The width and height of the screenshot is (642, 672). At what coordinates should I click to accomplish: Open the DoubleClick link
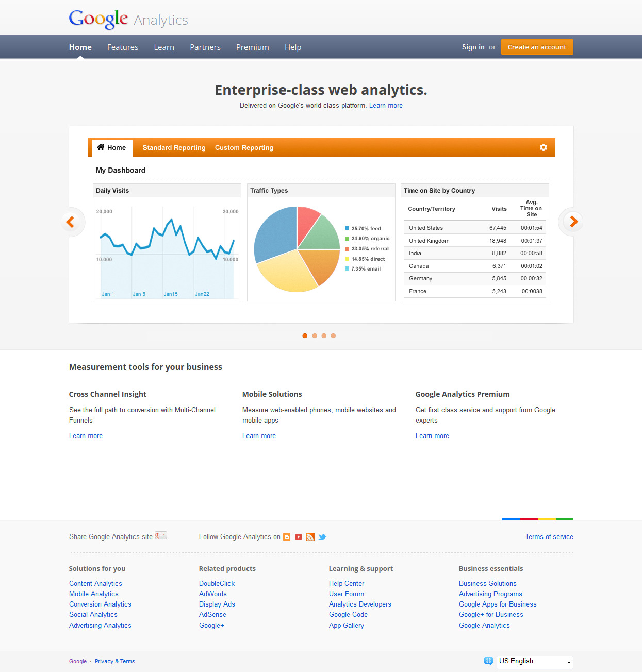click(x=217, y=584)
